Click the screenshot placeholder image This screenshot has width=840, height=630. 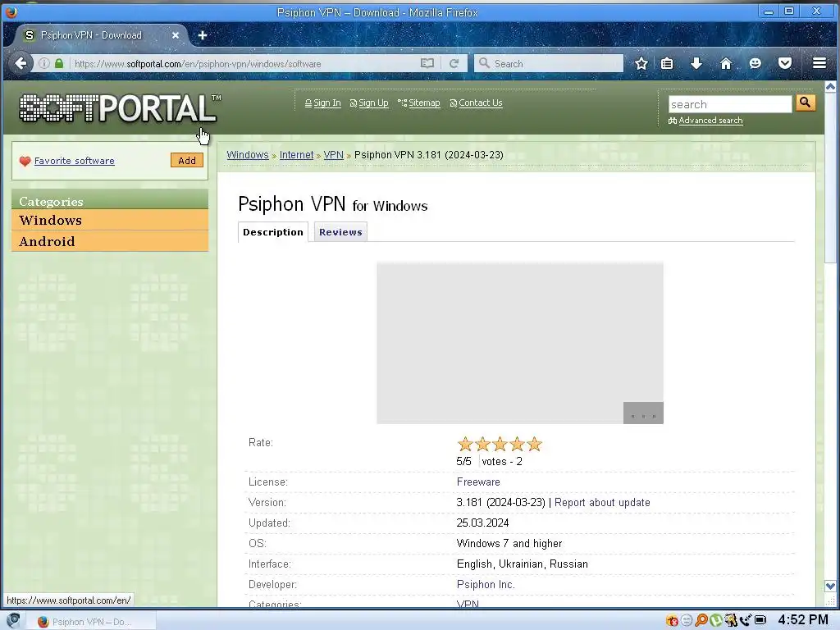pos(519,343)
